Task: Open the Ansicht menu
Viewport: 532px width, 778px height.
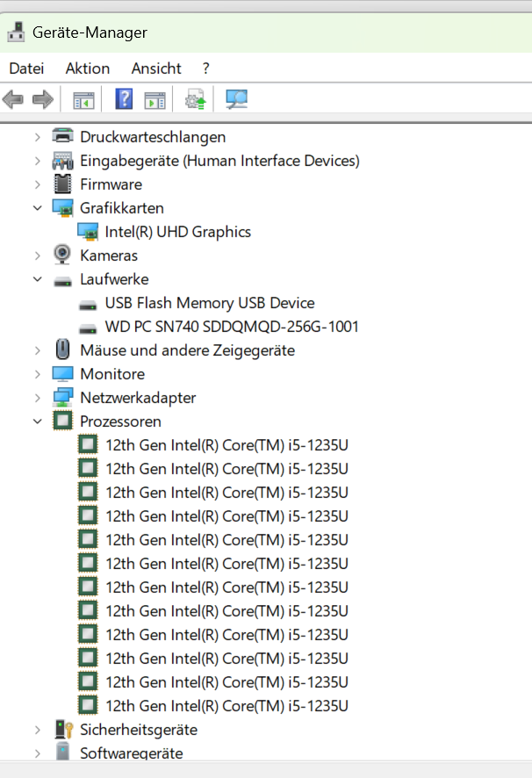Action: (156, 68)
